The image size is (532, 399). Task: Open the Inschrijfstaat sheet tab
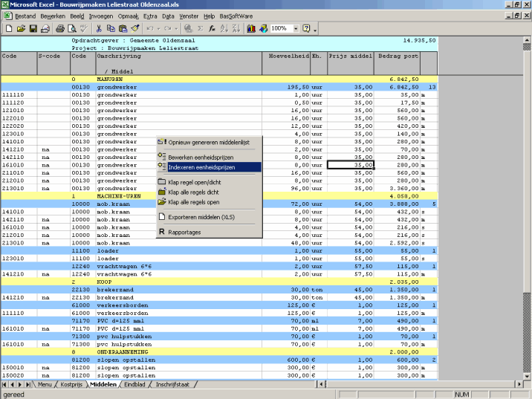171,384
